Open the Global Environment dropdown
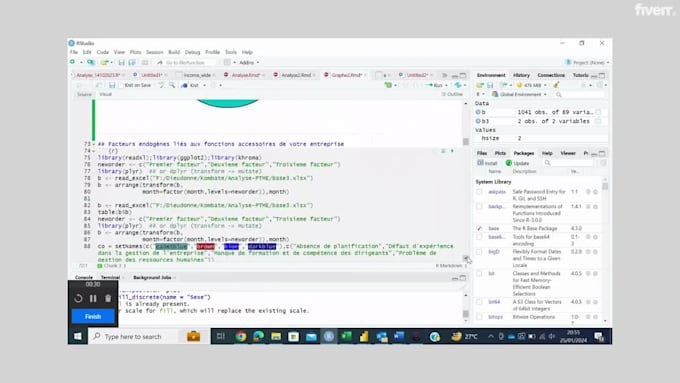The image size is (680, 383). coord(520,94)
